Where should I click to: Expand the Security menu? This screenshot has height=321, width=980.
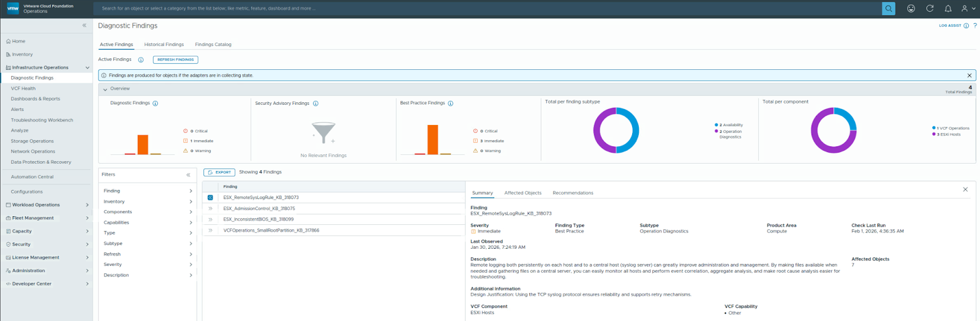[x=88, y=244]
